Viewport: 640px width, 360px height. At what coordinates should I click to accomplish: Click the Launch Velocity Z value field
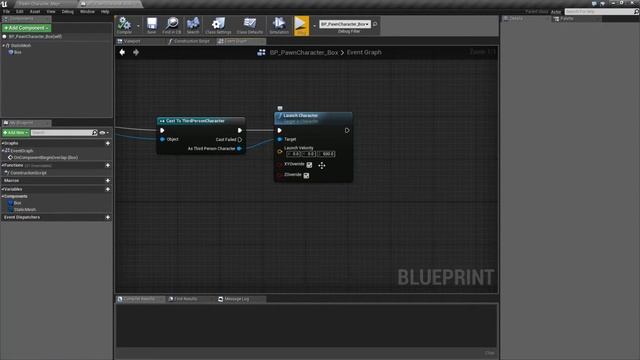327,154
